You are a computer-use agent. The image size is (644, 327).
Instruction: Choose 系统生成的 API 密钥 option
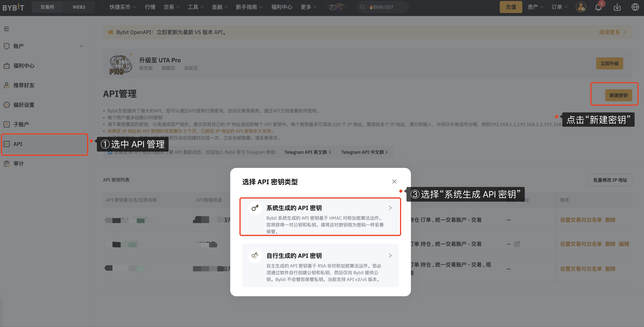[x=320, y=217]
